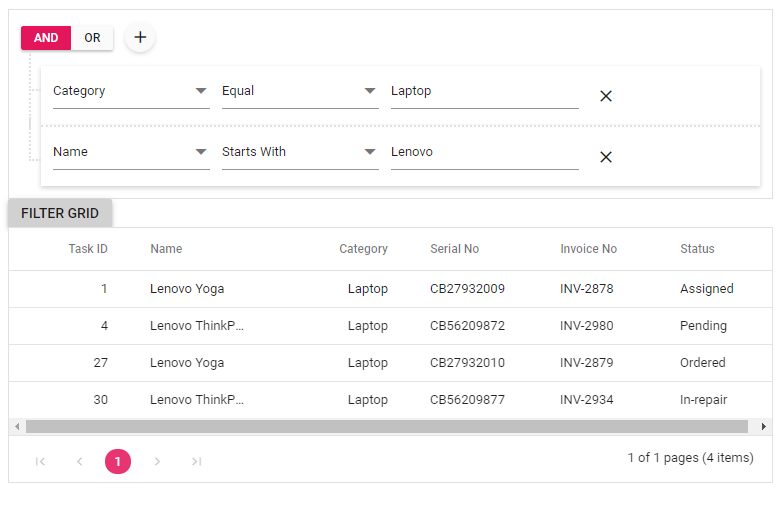
Task: Delete the Name rule using X icon
Action: 605,157
